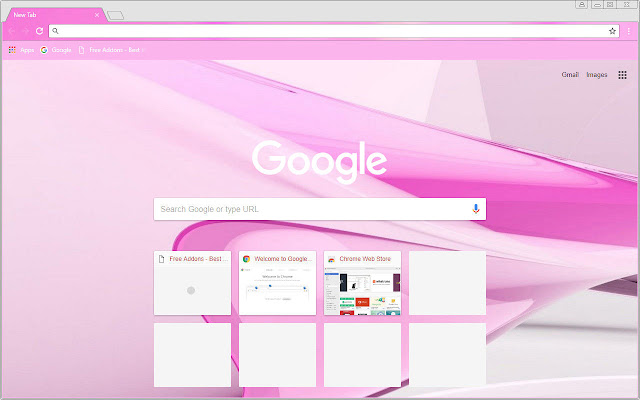Open the Welcome to Google tile
640x400 pixels.
point(278,283)
